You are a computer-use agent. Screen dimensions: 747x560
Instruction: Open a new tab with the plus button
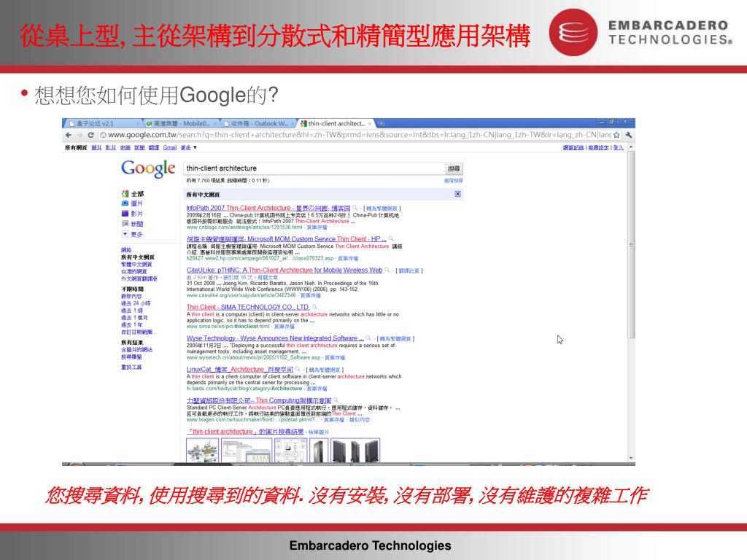click(x=381, y=124)
